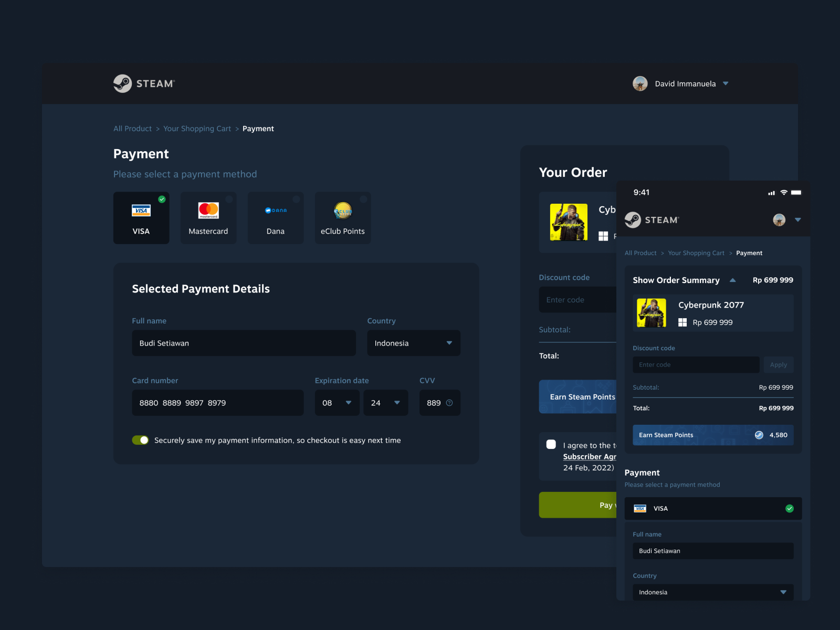
Task: Click the Steam Points coin icon
Action: click(x=759, y=435)
